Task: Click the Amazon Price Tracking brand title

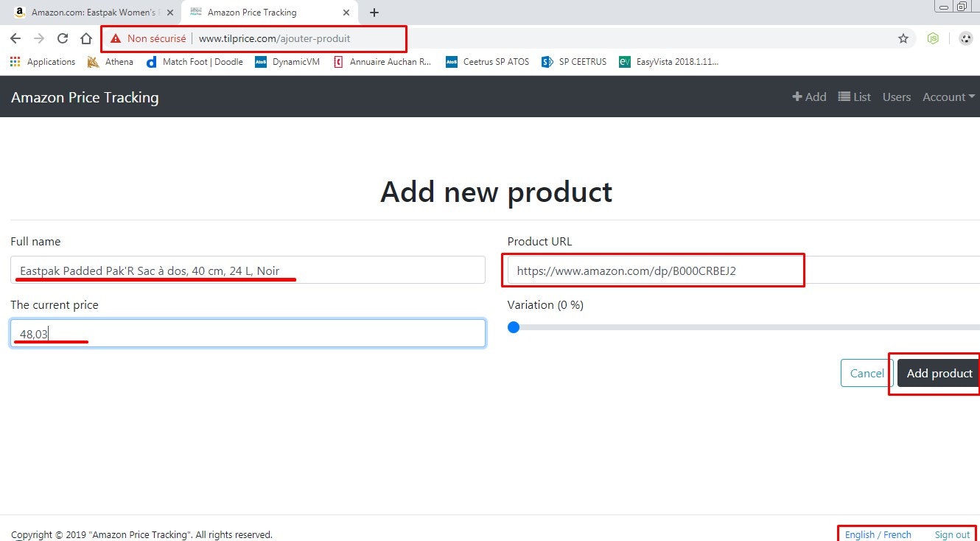Action: click(85, 97)
